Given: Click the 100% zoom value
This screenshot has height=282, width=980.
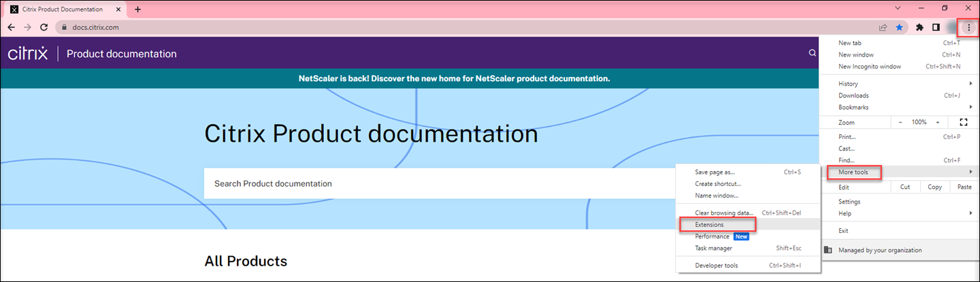Looking at the screenshot, I should pos(919,122).
